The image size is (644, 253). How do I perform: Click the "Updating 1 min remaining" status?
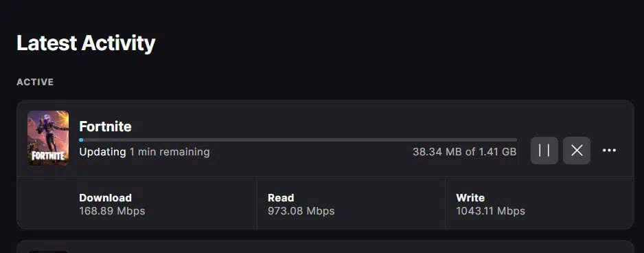click(x=144, y=152)
